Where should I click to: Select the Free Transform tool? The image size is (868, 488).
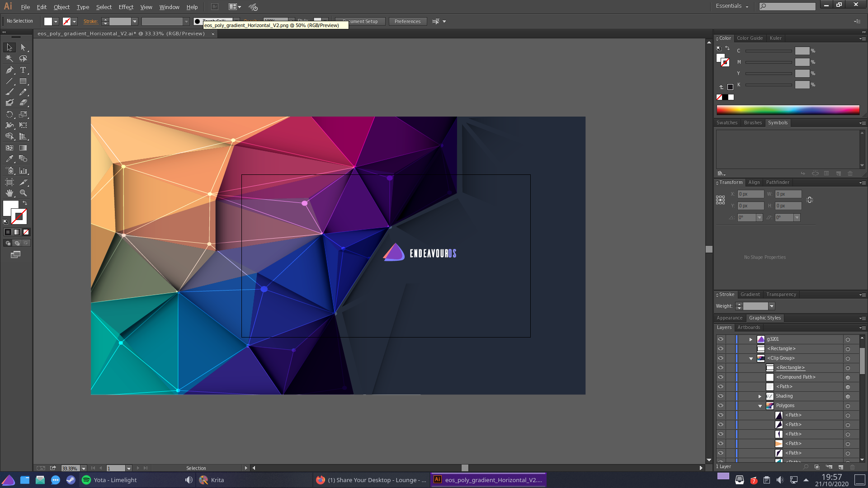pos(23,125)
